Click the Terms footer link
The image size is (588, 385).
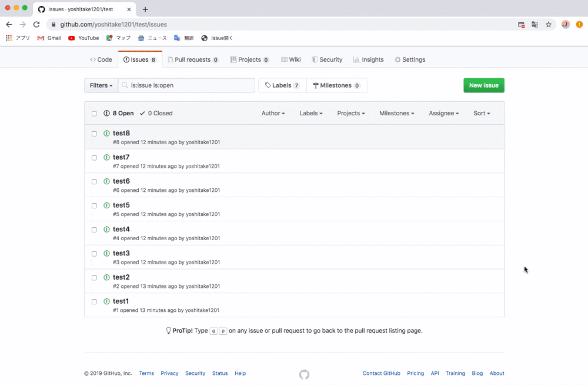tap(146, 373)
